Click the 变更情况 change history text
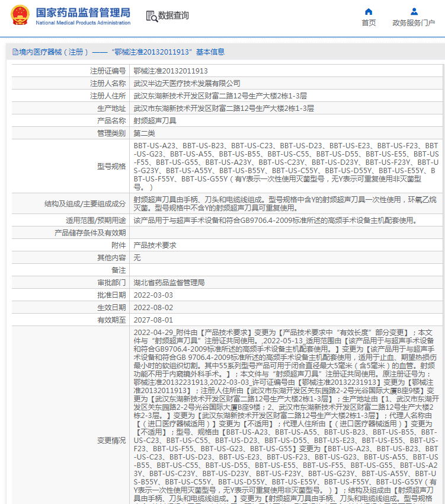The width and height of the screenshot is (445, 504). (286, 416)
